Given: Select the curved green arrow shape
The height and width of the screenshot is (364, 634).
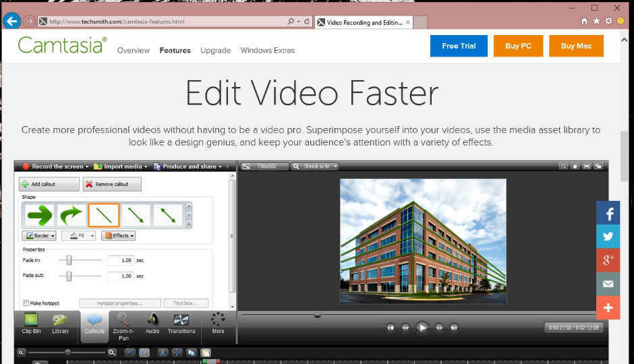Looking at the screenshot, I should [71, 215].
